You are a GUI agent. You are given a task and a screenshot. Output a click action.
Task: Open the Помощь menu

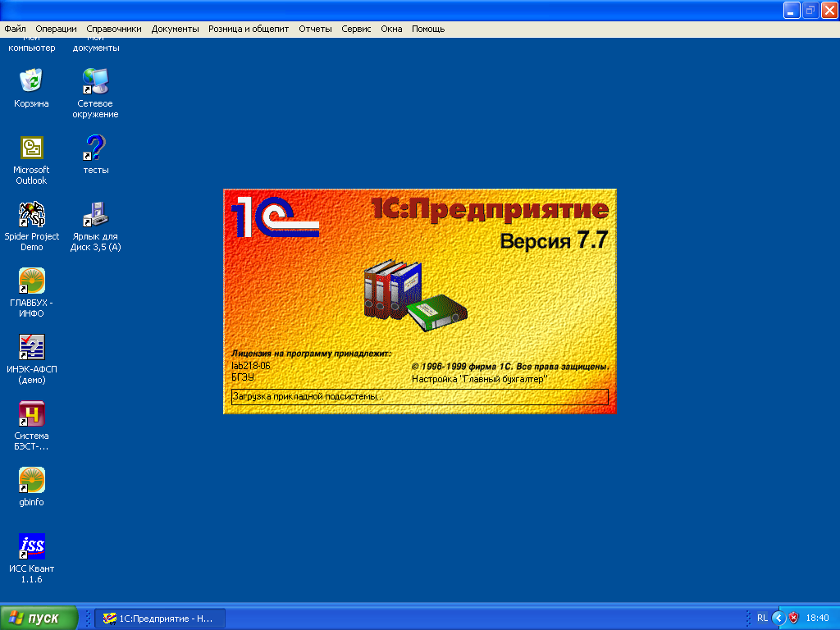point(428,29)
